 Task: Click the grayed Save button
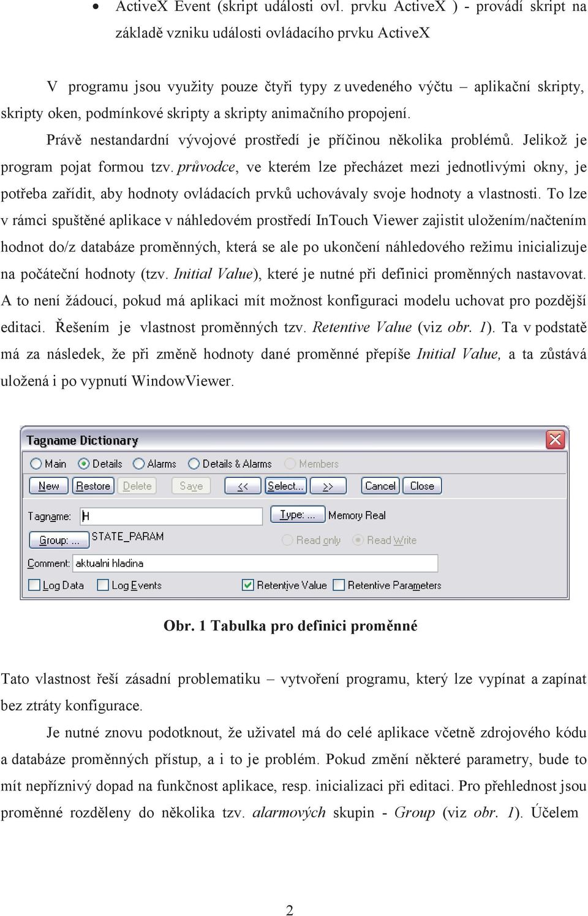point(191,486)
